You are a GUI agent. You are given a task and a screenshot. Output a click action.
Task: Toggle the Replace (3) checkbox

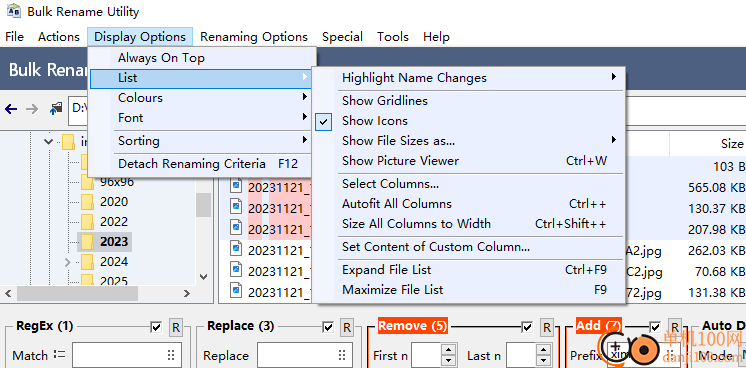coord(328,327)
